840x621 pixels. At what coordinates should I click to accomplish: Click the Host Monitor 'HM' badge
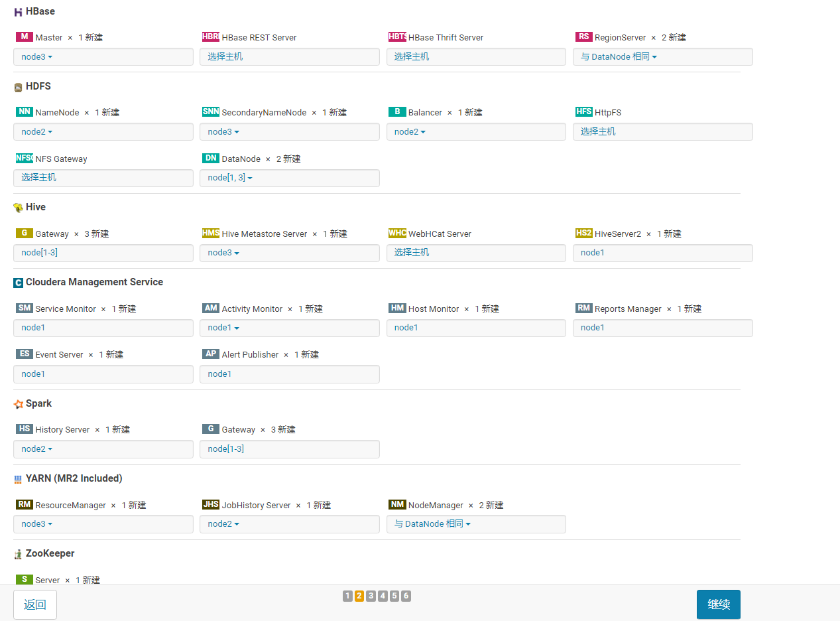397,308
